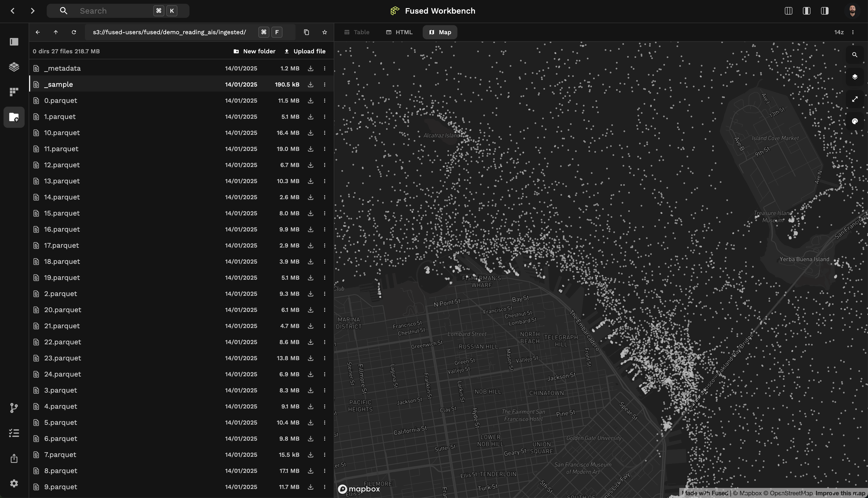
Task: Download the 10.parquet file
Action: pyautogui.click(x=310, y=133)
